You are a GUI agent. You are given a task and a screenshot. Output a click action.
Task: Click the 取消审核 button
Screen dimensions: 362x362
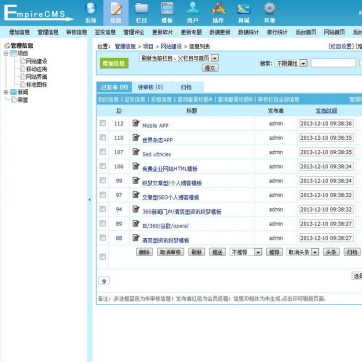click(170, 252)
